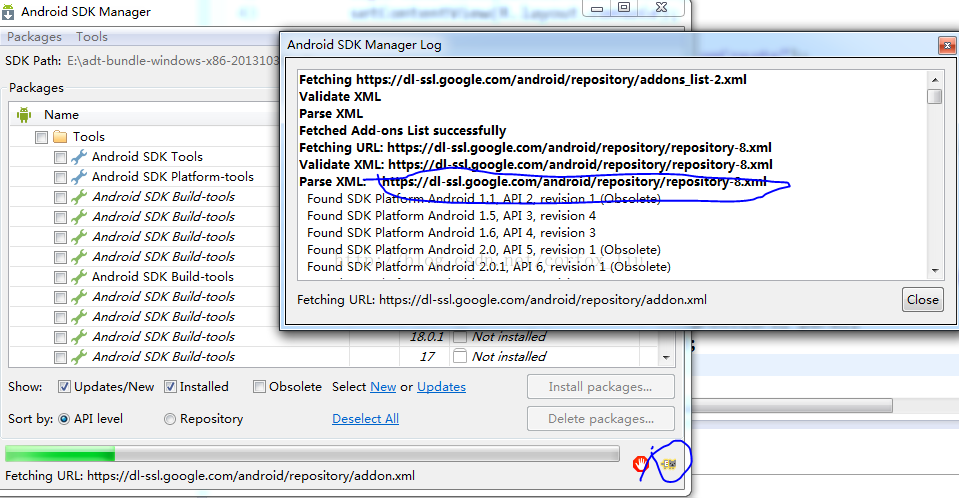Click log line 'Parse XML' without URL
This screenshot has height=498, width=959.
coord(331,114)
